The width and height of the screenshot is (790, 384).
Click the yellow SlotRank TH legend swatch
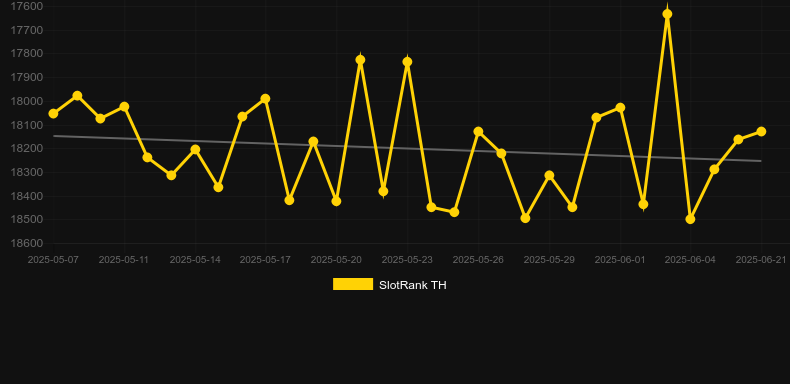tap(353, 284)
